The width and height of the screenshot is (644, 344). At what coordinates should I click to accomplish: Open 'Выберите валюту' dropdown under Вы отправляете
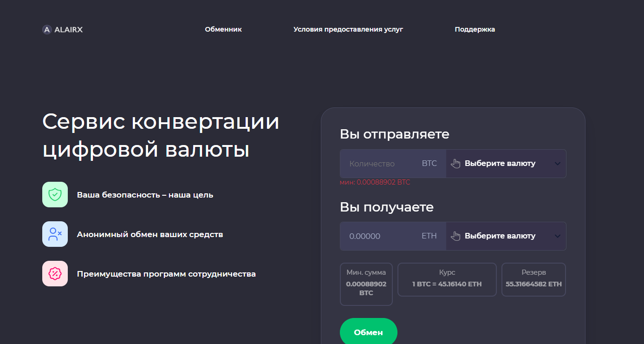coord(500,164)
